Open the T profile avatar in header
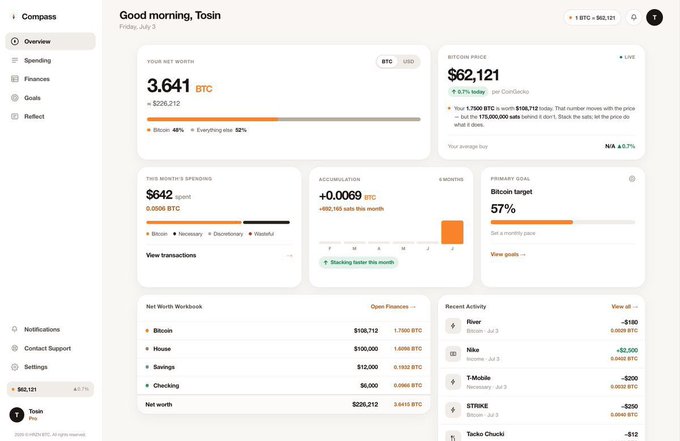Viewport: 680px width, 441px height. click(x=654, y=17)
